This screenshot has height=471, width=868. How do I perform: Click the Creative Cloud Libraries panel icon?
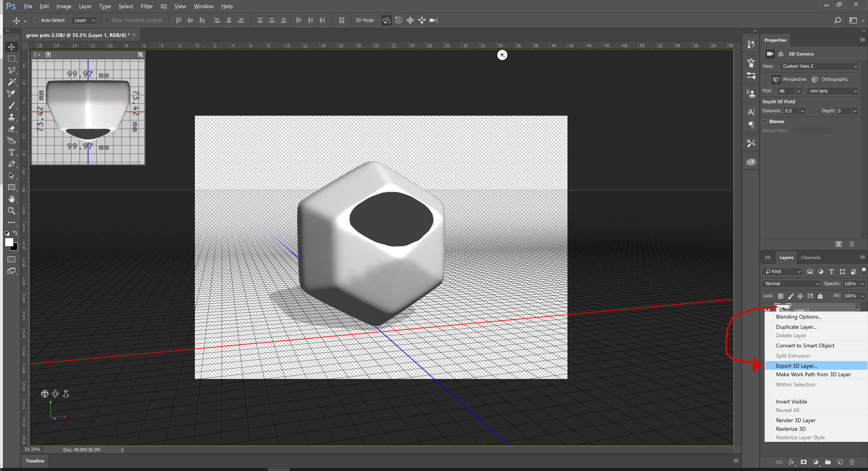(751, 162)
